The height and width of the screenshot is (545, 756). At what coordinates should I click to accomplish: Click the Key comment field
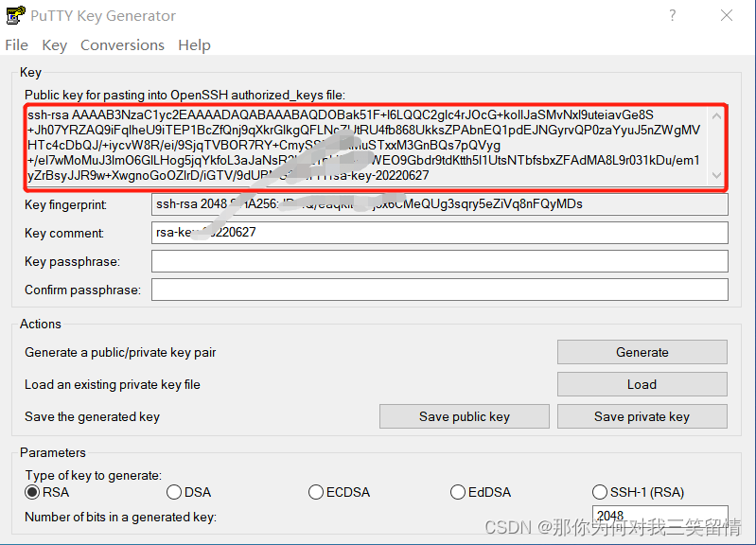coord(440,233)
